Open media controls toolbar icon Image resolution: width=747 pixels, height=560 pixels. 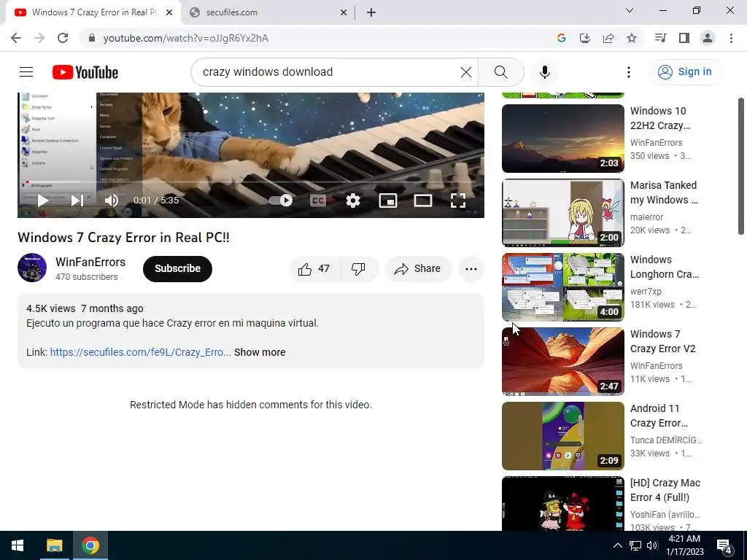[x=660, y=38]
